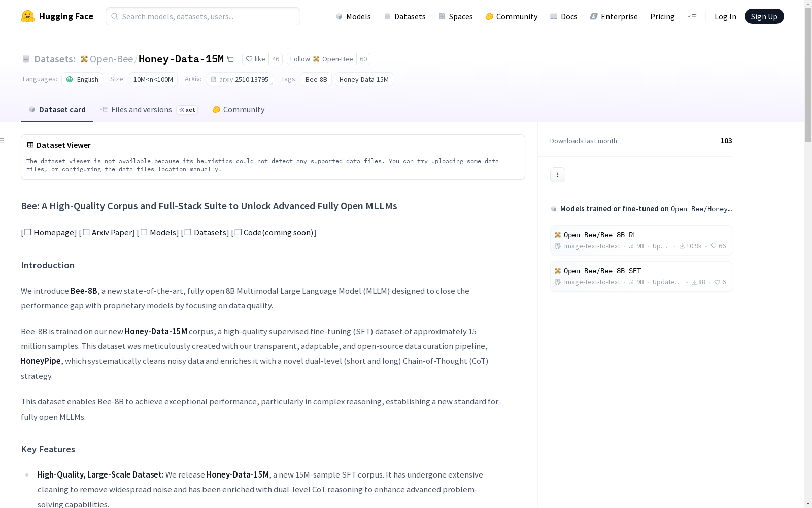The height and width of the screenshot is (508, 812).
Task: Like the Honey-Data-15M dataset
Action: pos(255,59)
